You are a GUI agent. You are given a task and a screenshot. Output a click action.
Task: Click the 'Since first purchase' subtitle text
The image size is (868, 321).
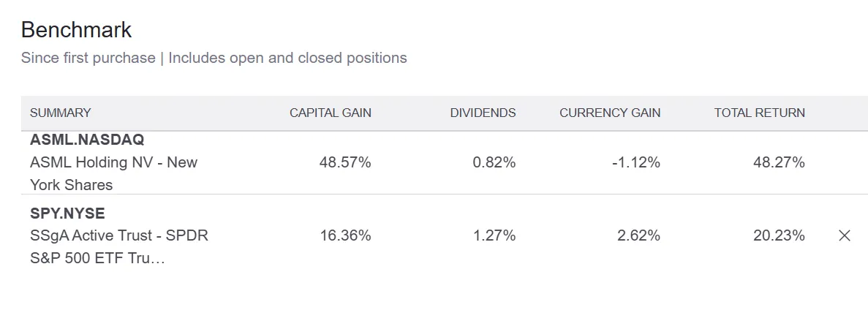88,58
